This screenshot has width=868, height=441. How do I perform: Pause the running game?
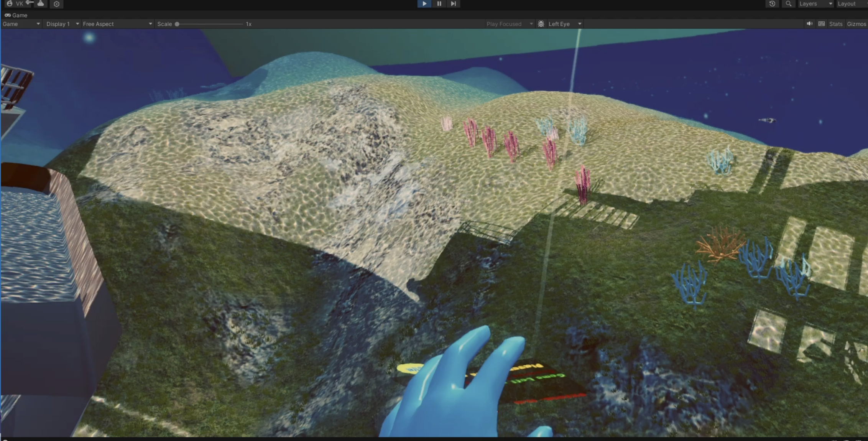439,3
